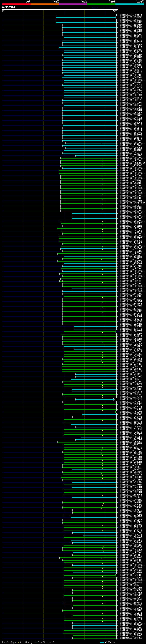Viewport: 146px width, 644px height.
Task: Click the red 20% identity legend segment
Action: [16, 4]
